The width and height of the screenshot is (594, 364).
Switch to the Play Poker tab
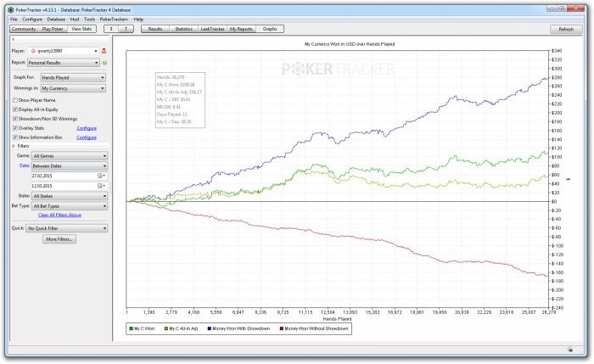coord(53,29)
